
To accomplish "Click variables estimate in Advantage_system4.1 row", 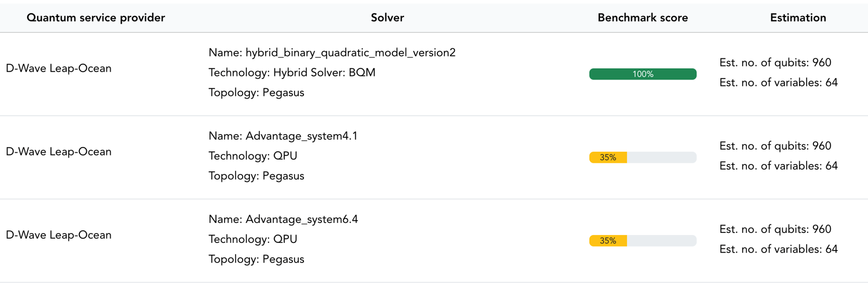I will click(x=778, y=166).
